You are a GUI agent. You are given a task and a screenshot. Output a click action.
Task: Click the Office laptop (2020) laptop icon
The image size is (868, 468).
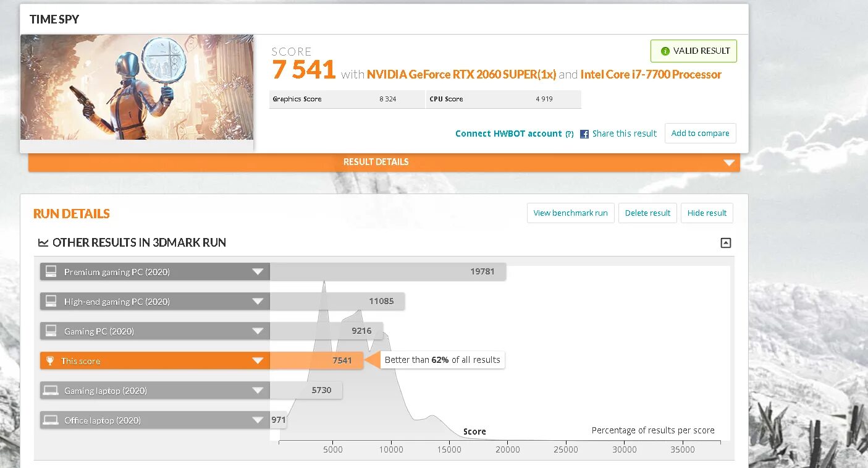(x=51, y=420)
